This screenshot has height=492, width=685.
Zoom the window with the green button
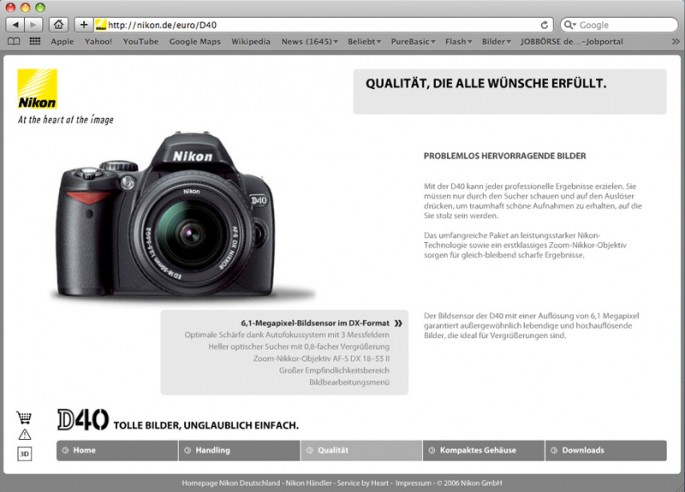(x=40, y=7)
